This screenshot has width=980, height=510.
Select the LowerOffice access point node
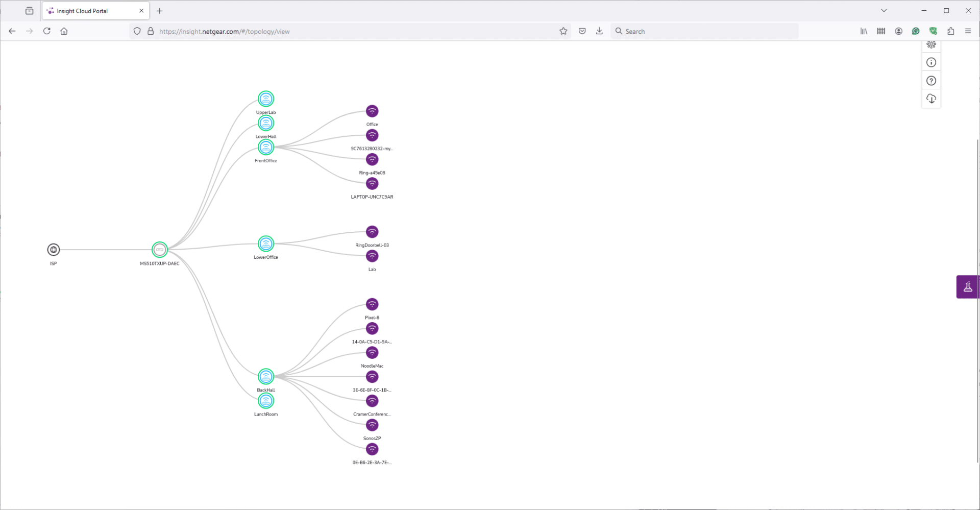click(x=266, y=244)
